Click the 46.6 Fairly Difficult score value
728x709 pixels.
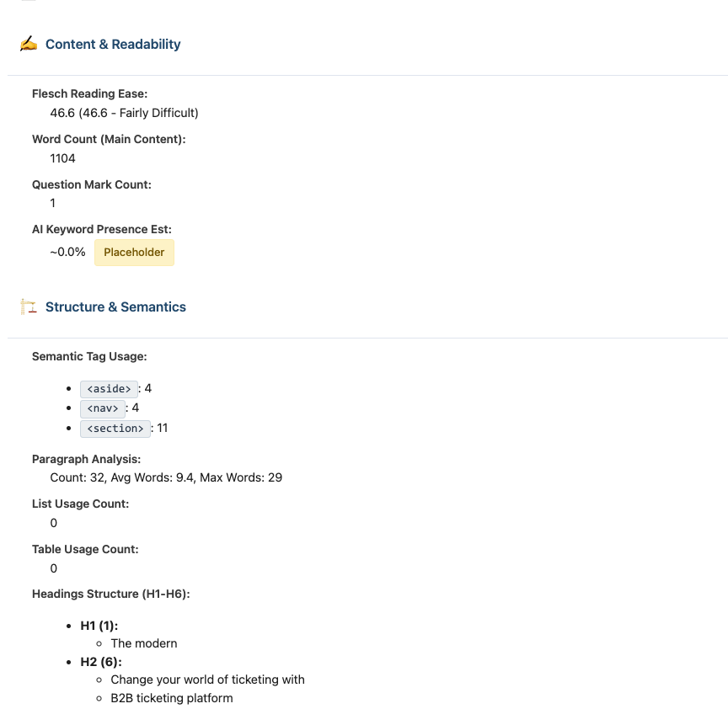(x=124, y=113)
